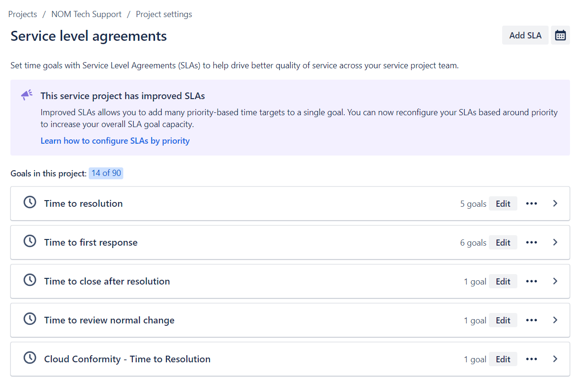
Task: Go to Projects in the breadcrumb
Action: tap(23, 14)
